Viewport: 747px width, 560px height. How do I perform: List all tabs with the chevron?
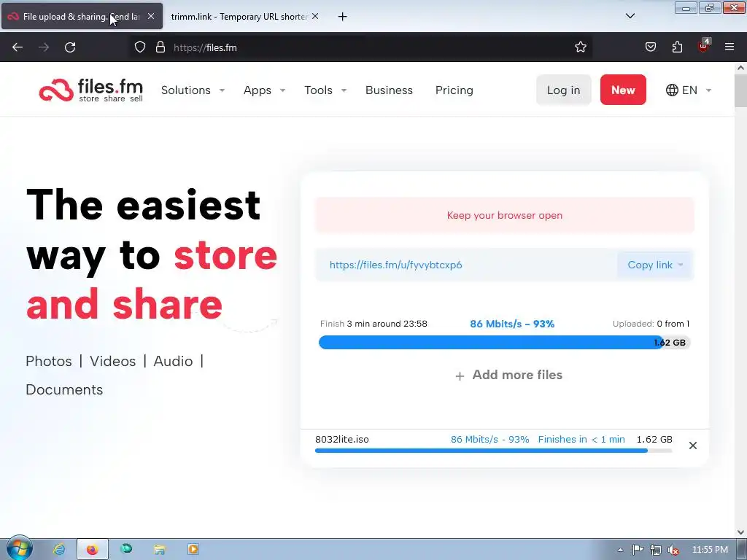(630, 16)
